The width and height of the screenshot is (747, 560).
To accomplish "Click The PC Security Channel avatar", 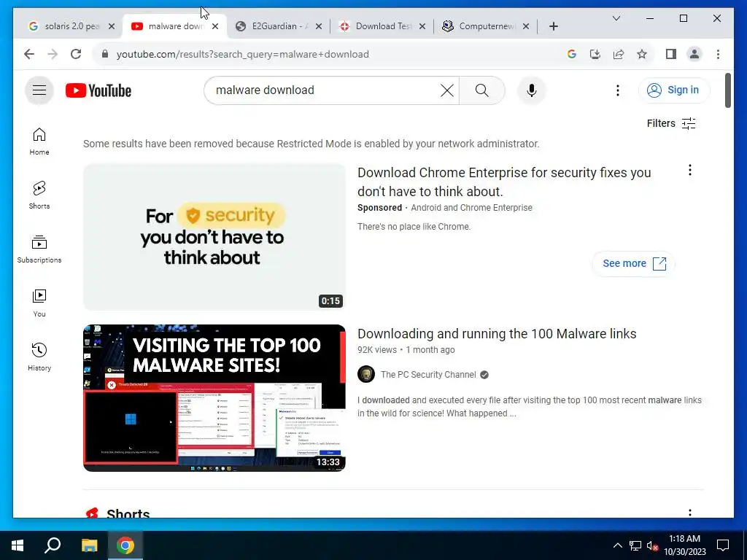I will [366, 374].
